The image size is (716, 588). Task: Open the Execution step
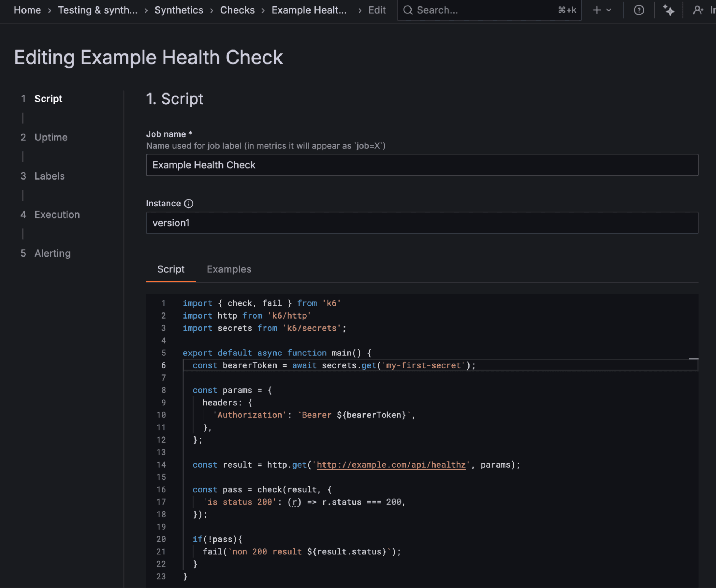click(57, 215)
